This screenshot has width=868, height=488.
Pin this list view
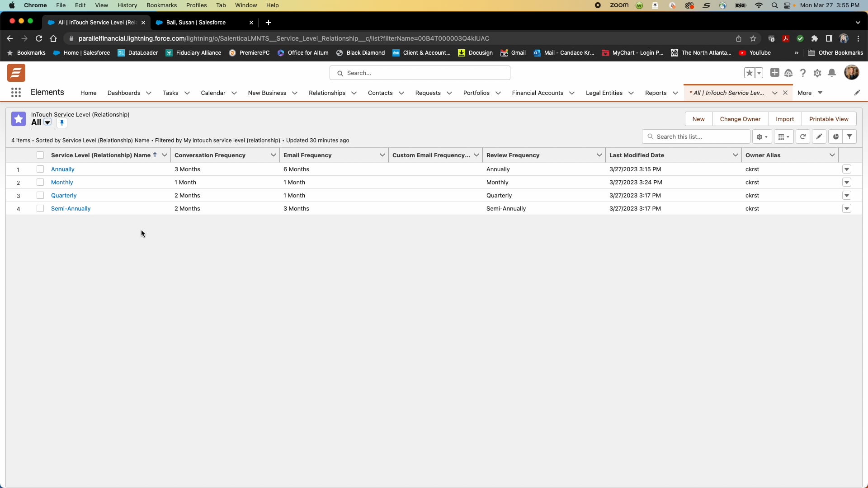62,123
